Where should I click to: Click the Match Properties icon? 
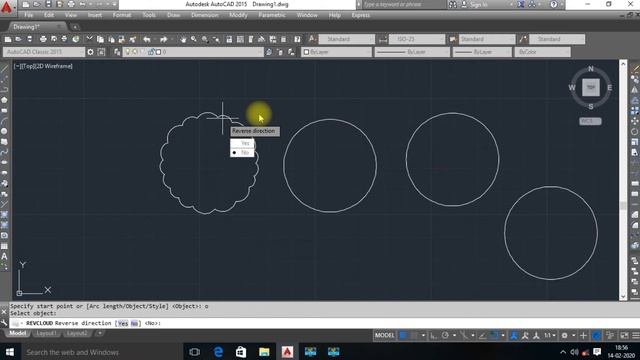[133, 39]
